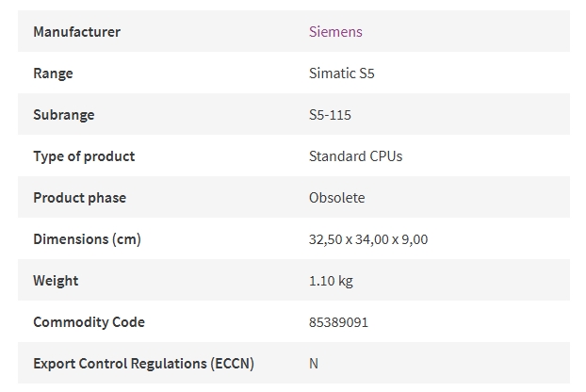Click the Export Control Regulations (ECCN) label
This screenshot has width=586, height=392.
tap(143, 364)
